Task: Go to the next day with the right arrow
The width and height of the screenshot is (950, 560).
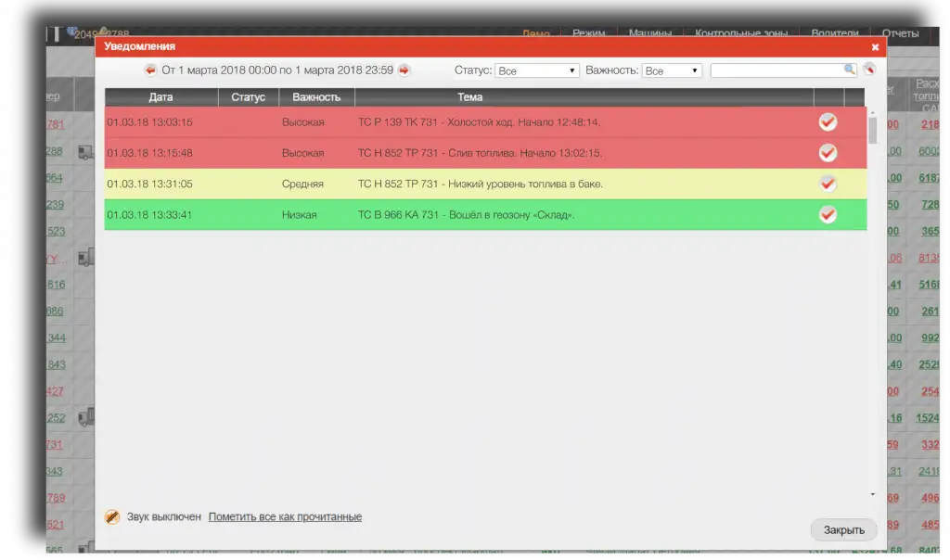Action: [403, 69]
